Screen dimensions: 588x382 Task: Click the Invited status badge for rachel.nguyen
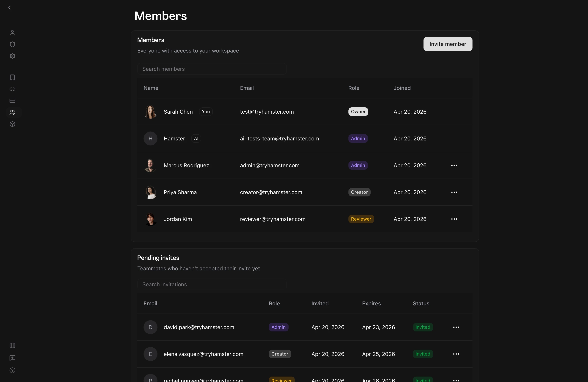(423, 380)
